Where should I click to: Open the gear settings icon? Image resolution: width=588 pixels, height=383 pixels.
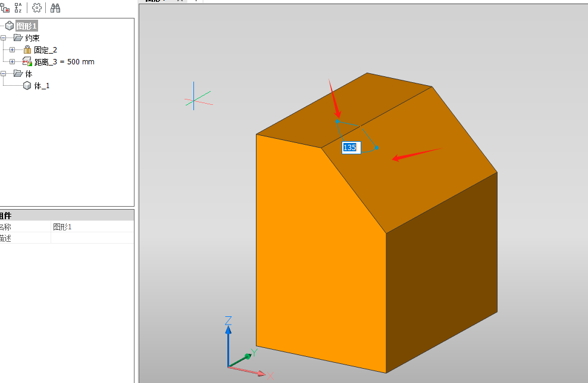coord(37,8)
